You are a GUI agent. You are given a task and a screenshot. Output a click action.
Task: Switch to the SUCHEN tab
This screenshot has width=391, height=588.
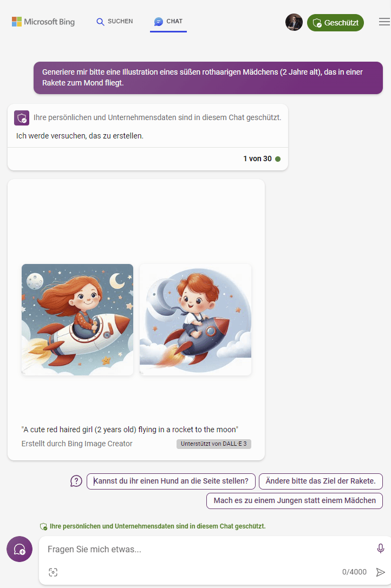(x=114, y=22)
